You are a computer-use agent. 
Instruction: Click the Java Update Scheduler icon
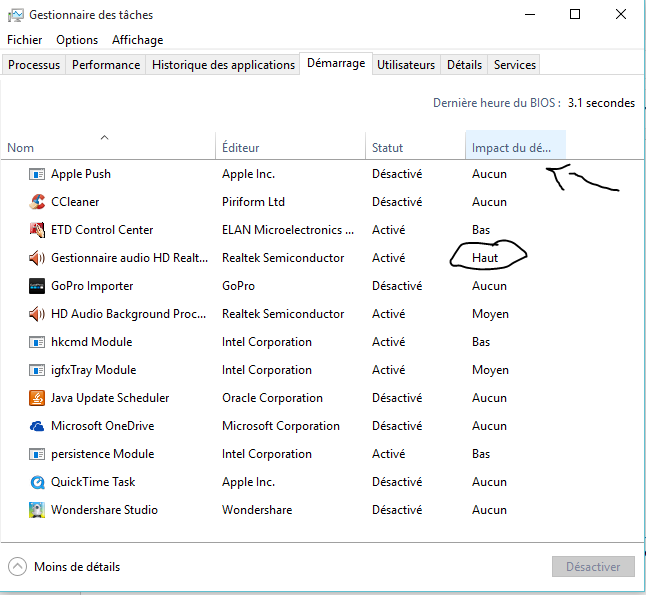tap(37, 398)
